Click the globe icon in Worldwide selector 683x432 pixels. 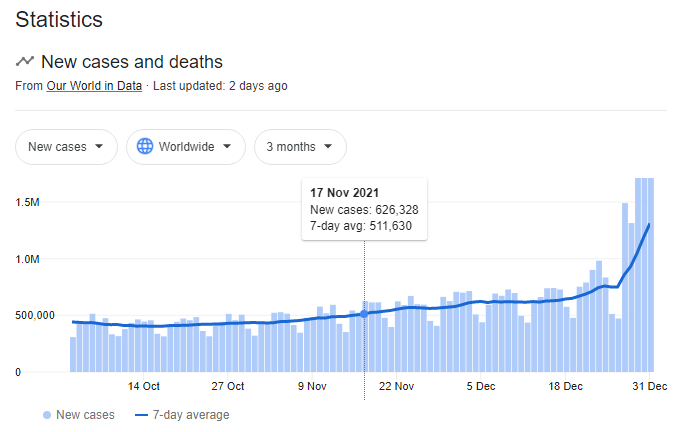coord(145,147)
